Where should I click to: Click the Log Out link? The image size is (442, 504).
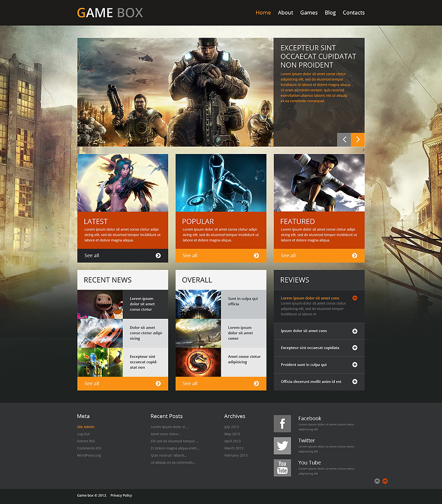pyautogui.click(x=83, y=434)
